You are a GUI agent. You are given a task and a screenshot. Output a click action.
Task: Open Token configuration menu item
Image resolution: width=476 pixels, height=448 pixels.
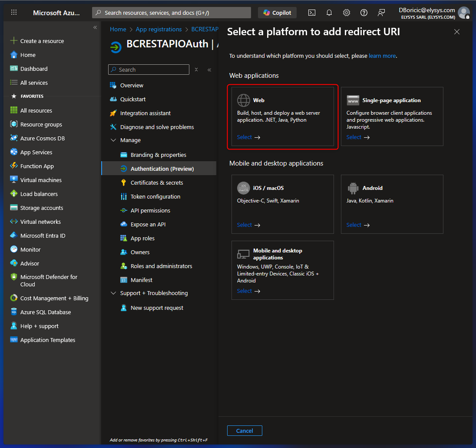pyautogui.click(x=155, y=196)
